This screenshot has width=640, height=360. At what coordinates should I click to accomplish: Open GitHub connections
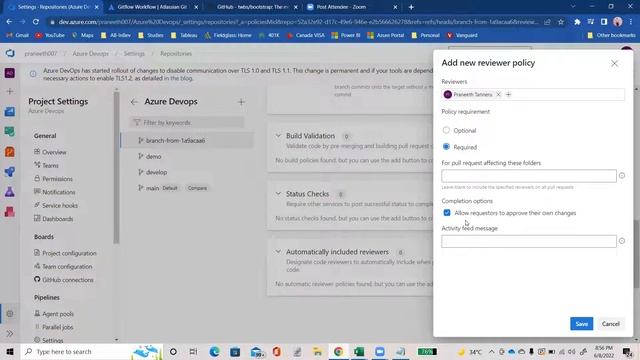coord(67,280)
